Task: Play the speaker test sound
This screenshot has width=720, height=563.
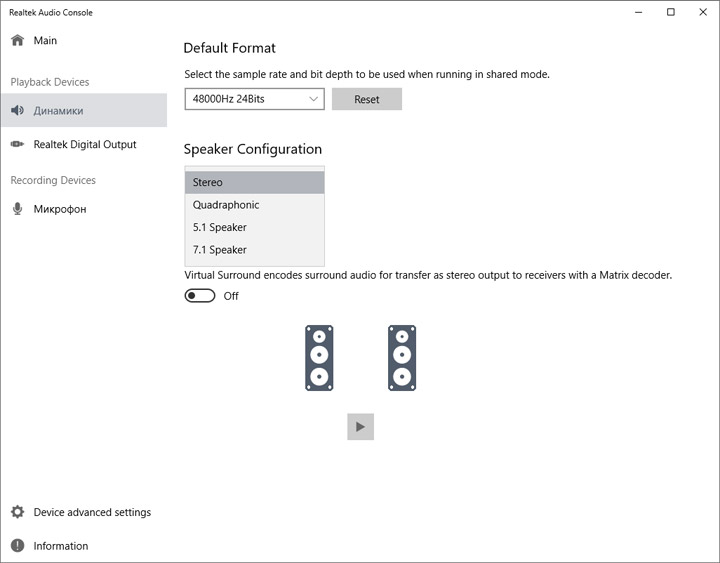Action: tap(360, 427)
